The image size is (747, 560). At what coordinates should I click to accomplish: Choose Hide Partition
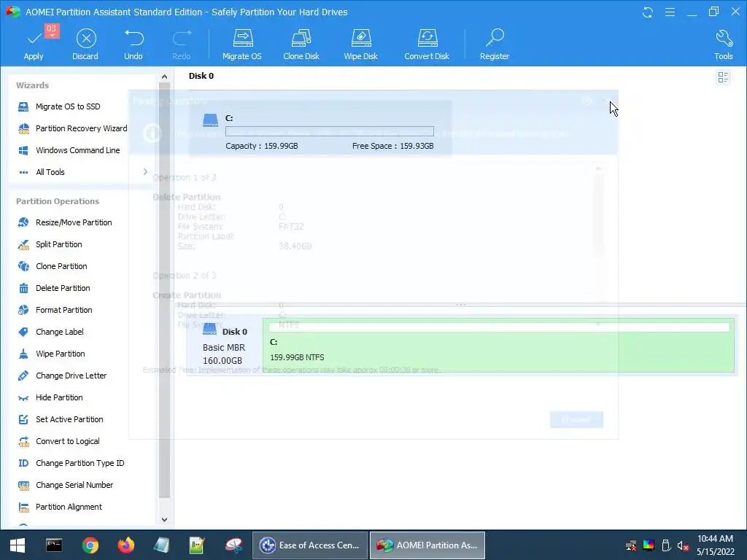click(50, 397)
